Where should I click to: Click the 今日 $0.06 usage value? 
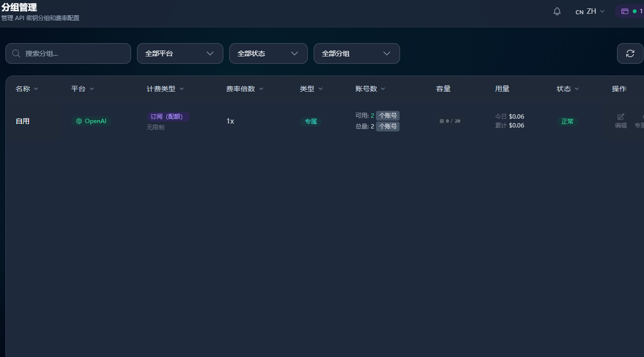point(510,117)
